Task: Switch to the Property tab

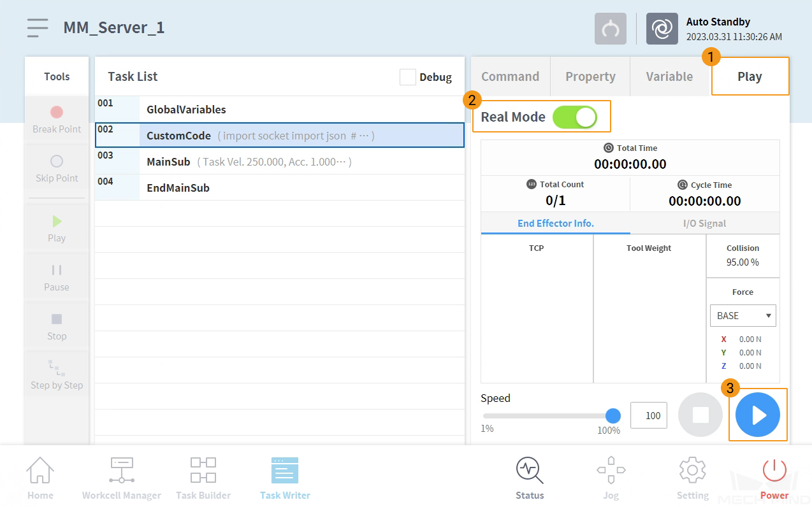Action: (x=590, y=76)
